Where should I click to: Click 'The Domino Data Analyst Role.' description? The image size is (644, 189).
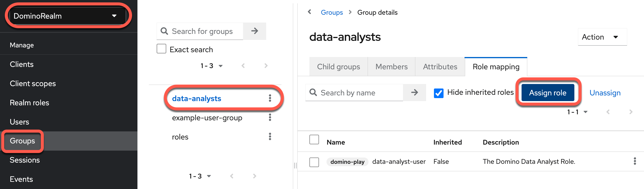pyautogui.click(x=529, y=161)
